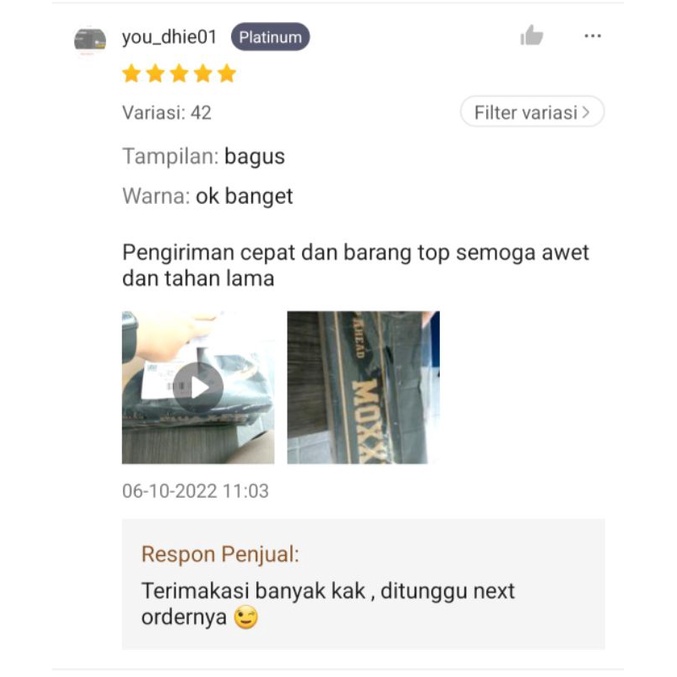This screenshot has height=677, width=677.
Task: Click the Warna: ok banget line
Action: click(x=208, y=196)
